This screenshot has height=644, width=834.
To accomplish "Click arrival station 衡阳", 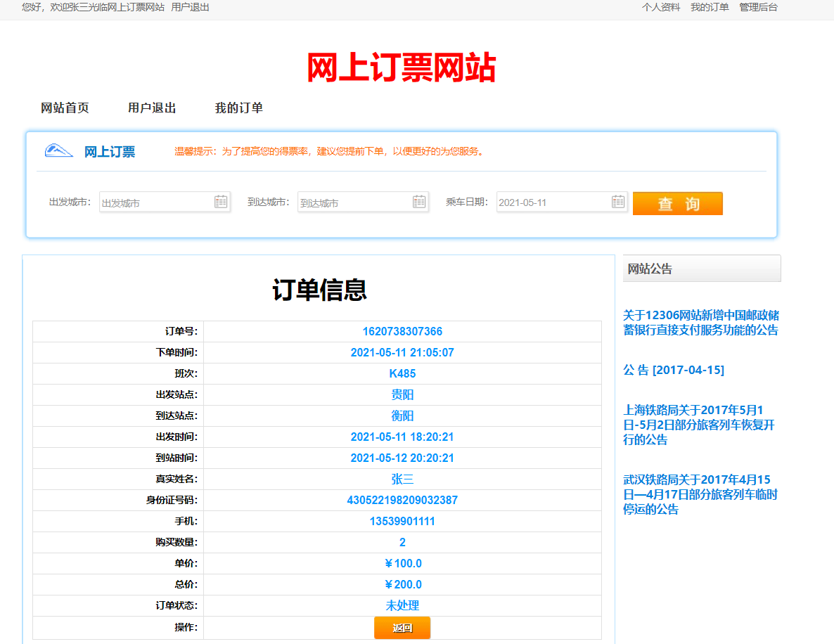I will click(x=402, y=416).
